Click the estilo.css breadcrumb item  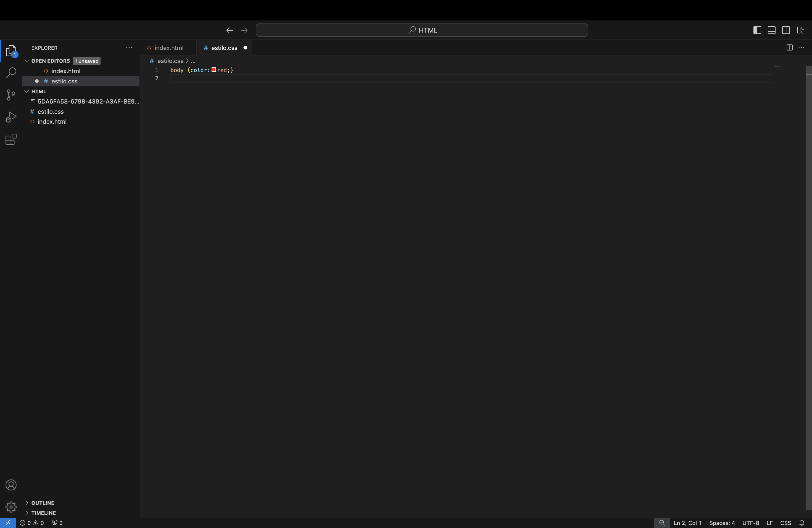pos(170,61)
